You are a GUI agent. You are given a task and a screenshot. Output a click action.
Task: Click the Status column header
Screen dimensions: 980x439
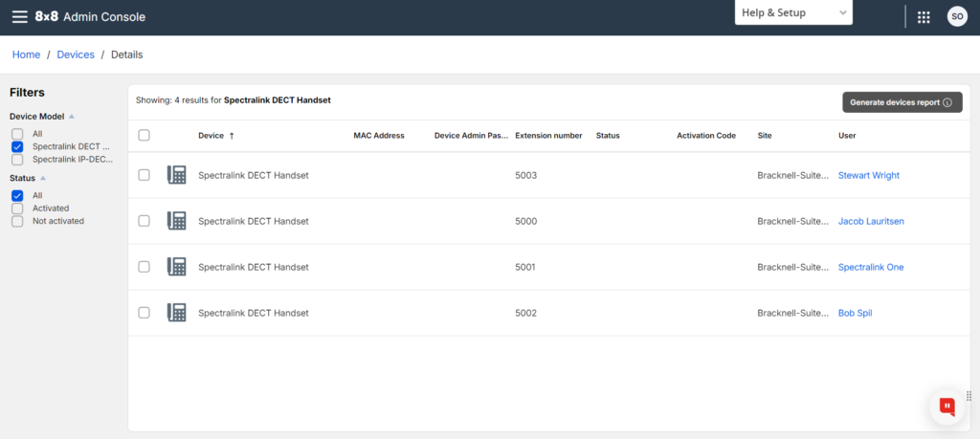[x=608, y=136]
